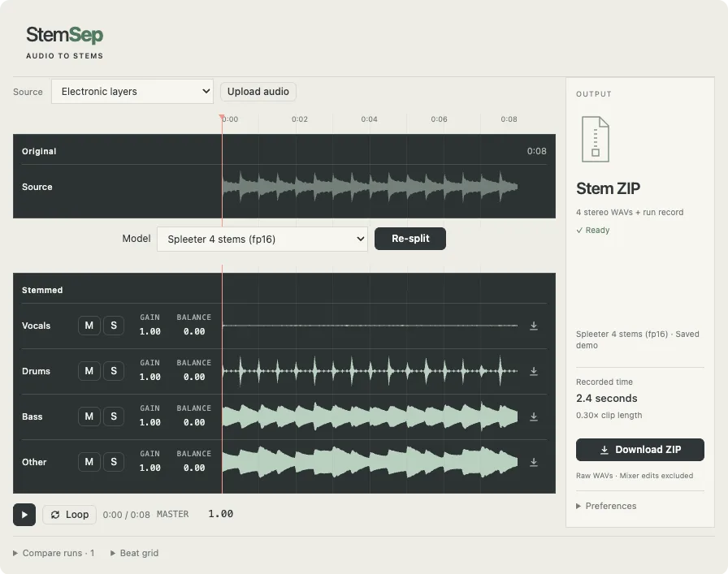Solo the Other stem

click(114, 462)
